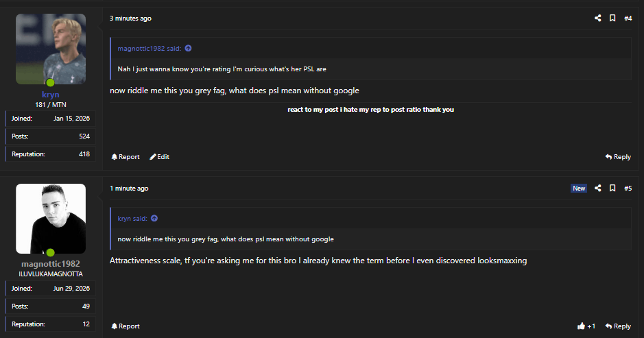Click magnottic1982's avatar image
This screenshot has width=644, height=338.
(51, 219)
